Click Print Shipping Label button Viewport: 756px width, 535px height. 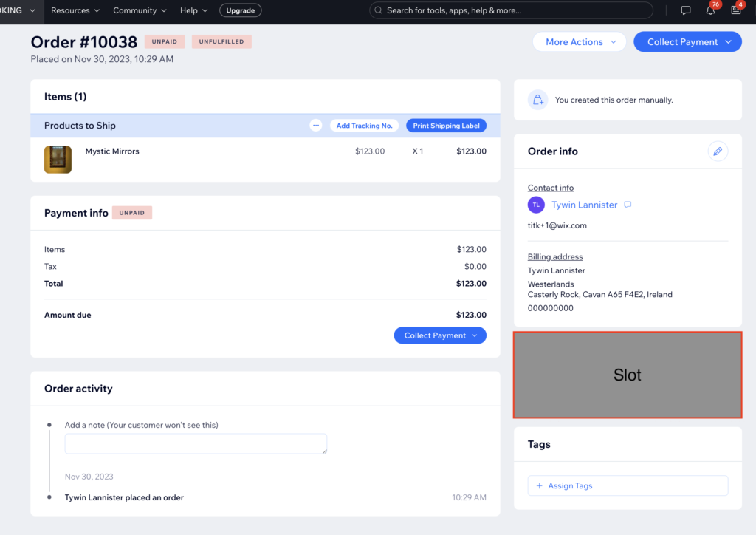coord(446,126)
